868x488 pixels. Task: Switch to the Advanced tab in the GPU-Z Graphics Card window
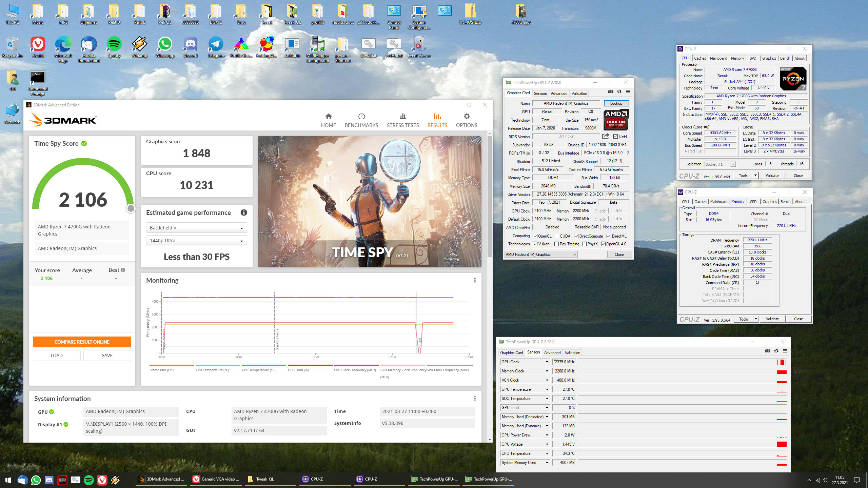pos(559,94)
